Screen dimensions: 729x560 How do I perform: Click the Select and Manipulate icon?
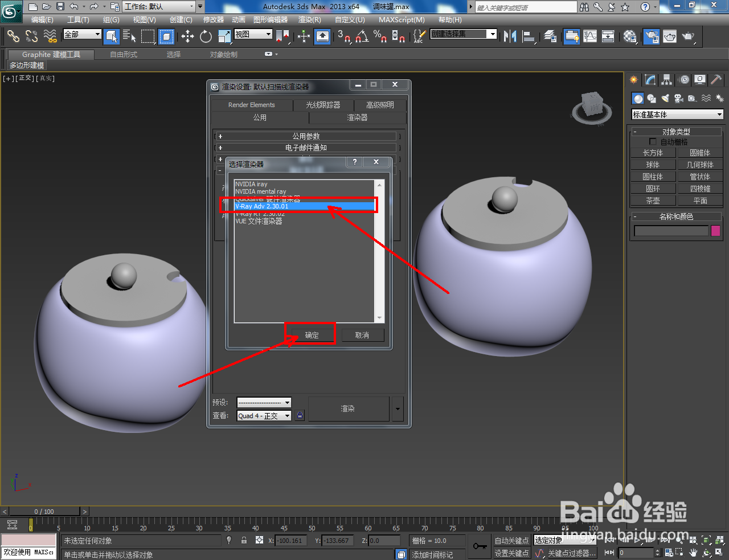(x=304, y=36)
